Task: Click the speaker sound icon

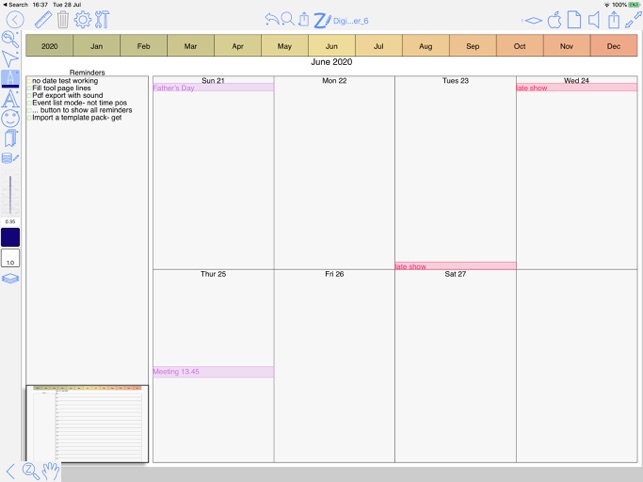Action: pos(594,19)
